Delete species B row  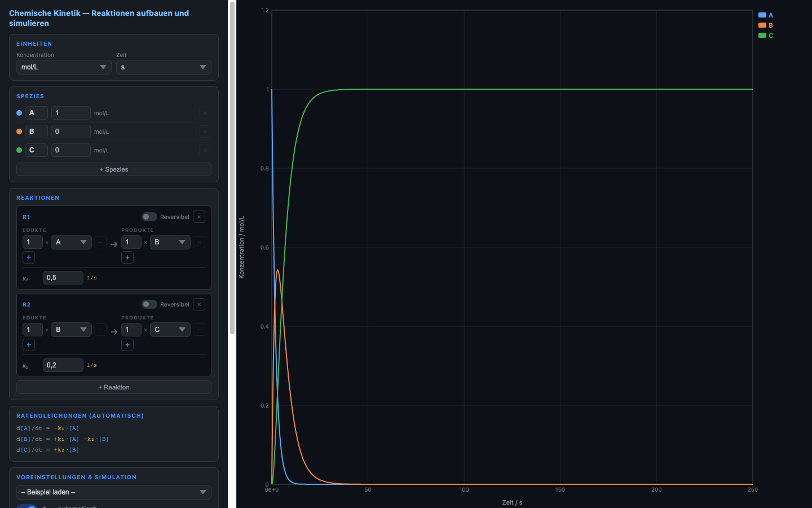click(205, 132)
